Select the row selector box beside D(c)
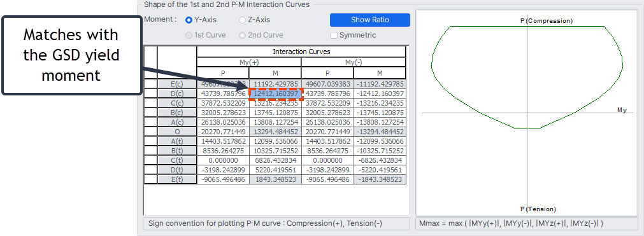The width and height of the screenshot is (644, 236). tap(151, 94)
